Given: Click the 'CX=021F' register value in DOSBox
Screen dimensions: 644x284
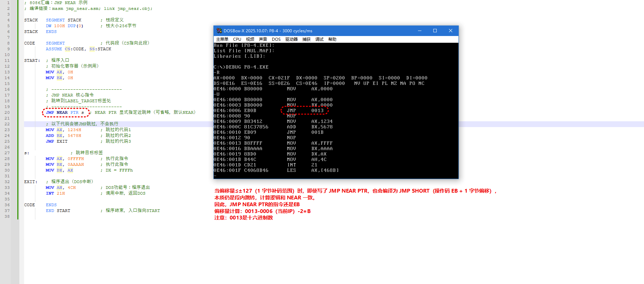Looking at the screenshot, I should pos(279,78).
